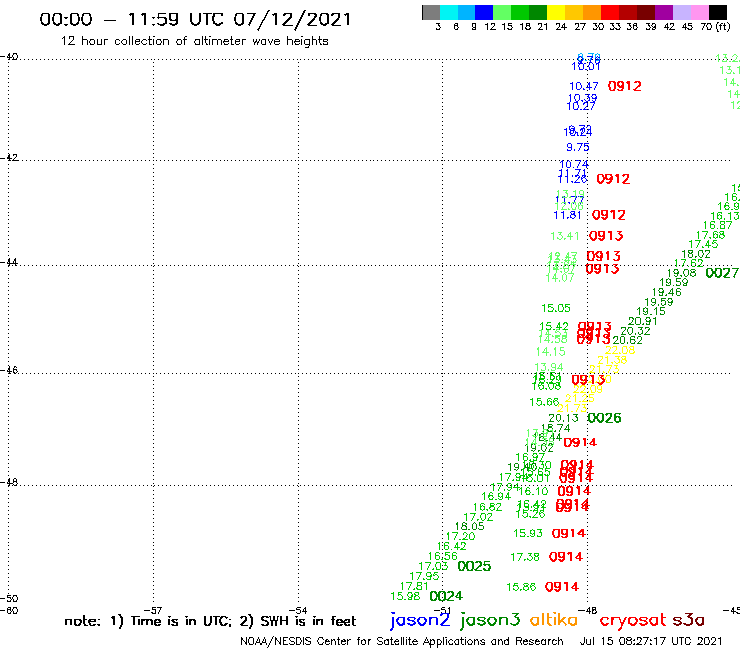Select the yellow 21-24 ft legend swatch
This screenshot has height=650, width=740.
click(555, 12)
